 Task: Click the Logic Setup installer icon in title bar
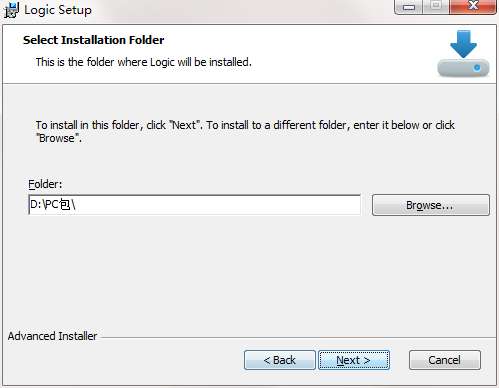pos(11,10)
